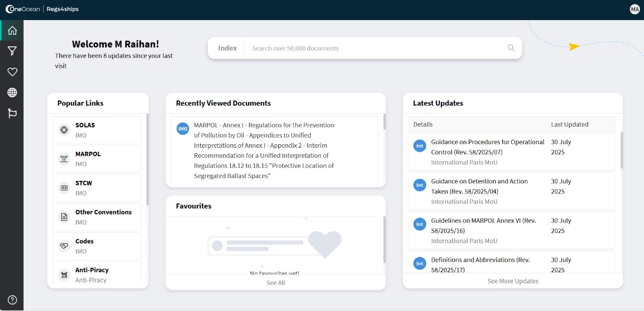The height and width of the screenshot is (311, 644).
Task: Select the MARPOL popular link
Action: coord(97,159)
